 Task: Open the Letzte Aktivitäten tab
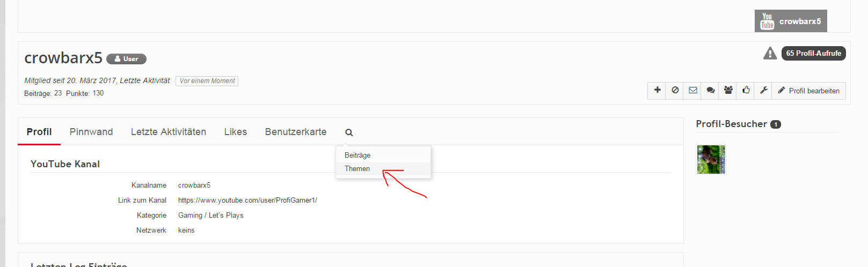(x=169, y=132)
